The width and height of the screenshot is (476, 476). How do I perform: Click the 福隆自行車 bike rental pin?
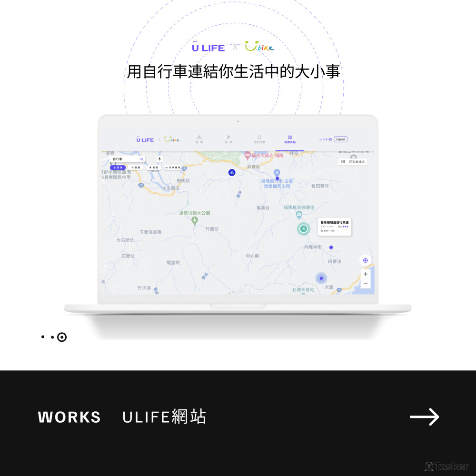point(277,173)
